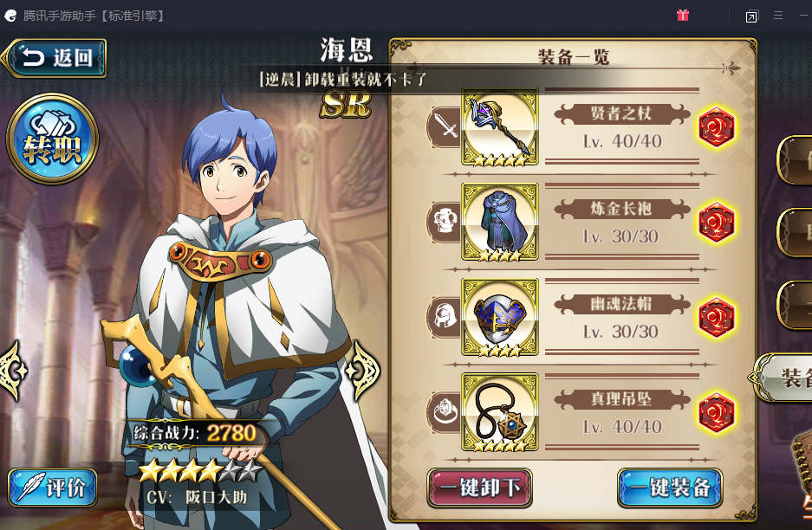Switch to next character with right arrow
The height and width of the screenshot is (530, 812).
pyautogui.click(x=362, y=371)
